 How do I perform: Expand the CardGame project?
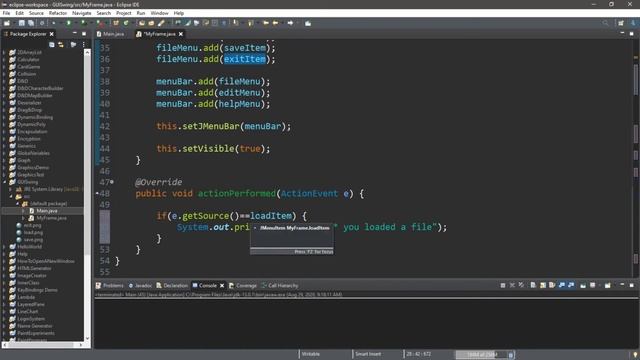(x=4, y=67)
